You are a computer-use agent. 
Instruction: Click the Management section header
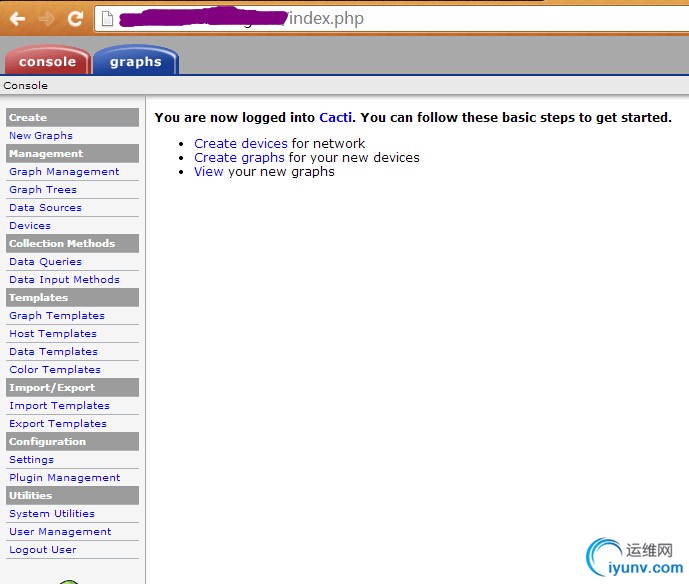click(x=73, y=153)
